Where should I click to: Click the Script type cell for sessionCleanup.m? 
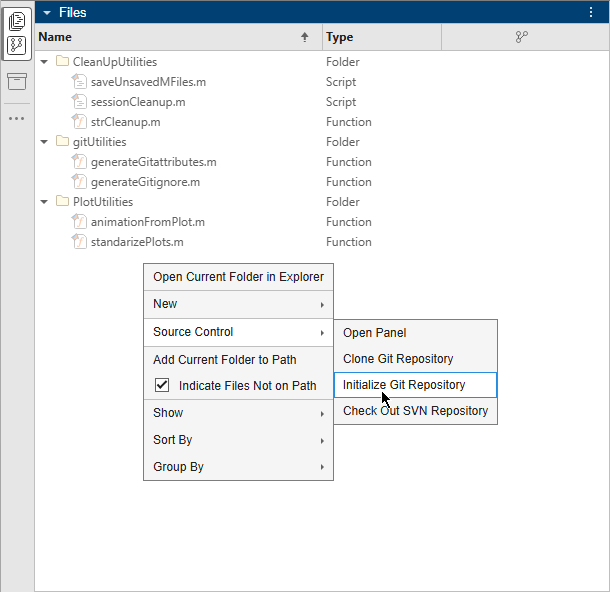pyautogui.click(x=341, y=102)
